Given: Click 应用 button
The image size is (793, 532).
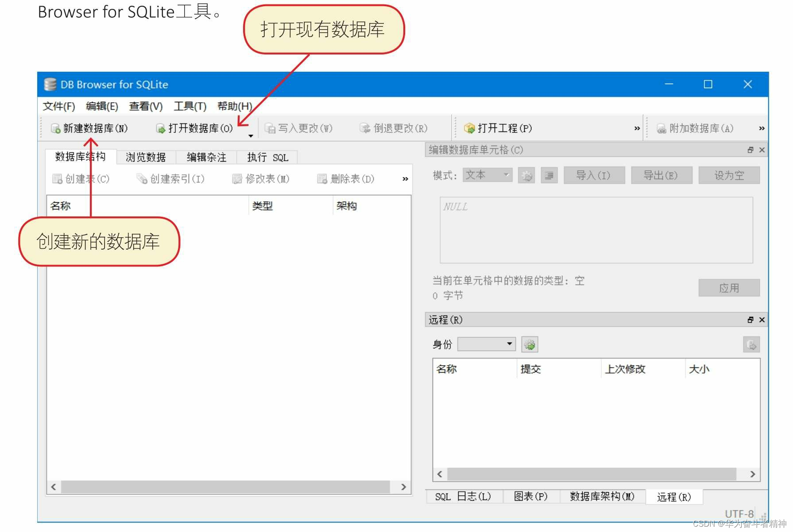Looking at the screenshot, I should [x=729, y=288].
